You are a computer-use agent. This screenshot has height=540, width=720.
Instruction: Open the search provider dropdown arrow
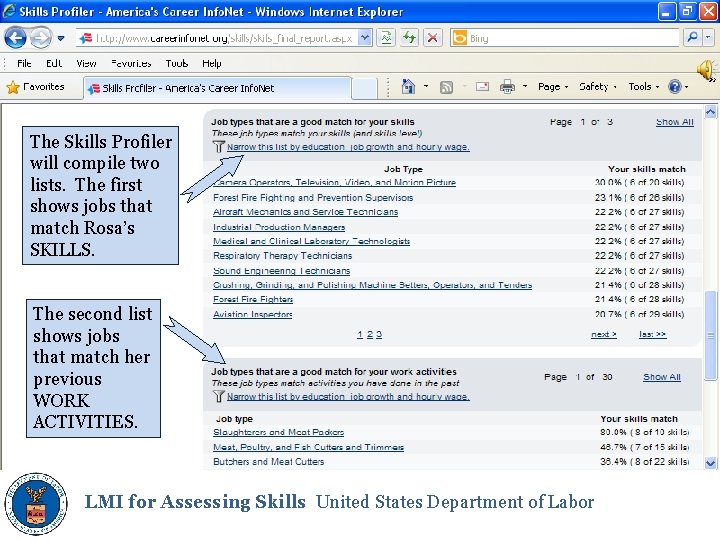tap(709, 38)
